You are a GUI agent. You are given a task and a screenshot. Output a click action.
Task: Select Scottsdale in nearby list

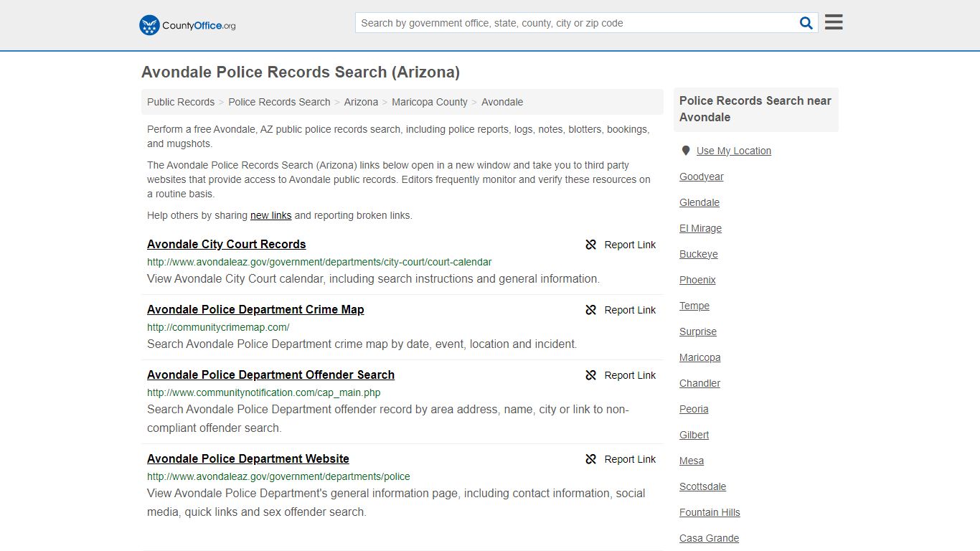point(703,486)
